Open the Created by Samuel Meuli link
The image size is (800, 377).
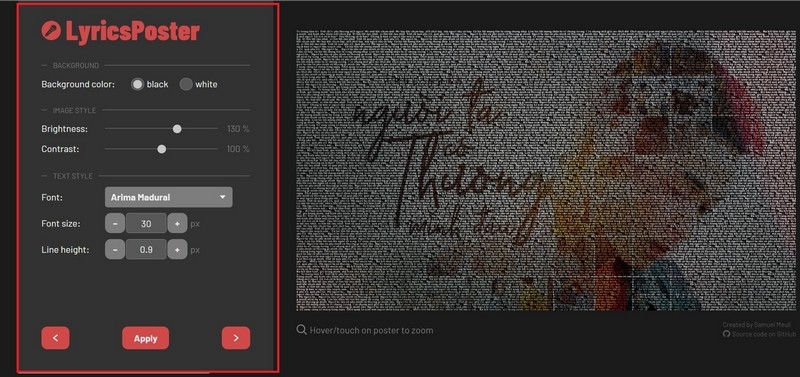[757, 325]
